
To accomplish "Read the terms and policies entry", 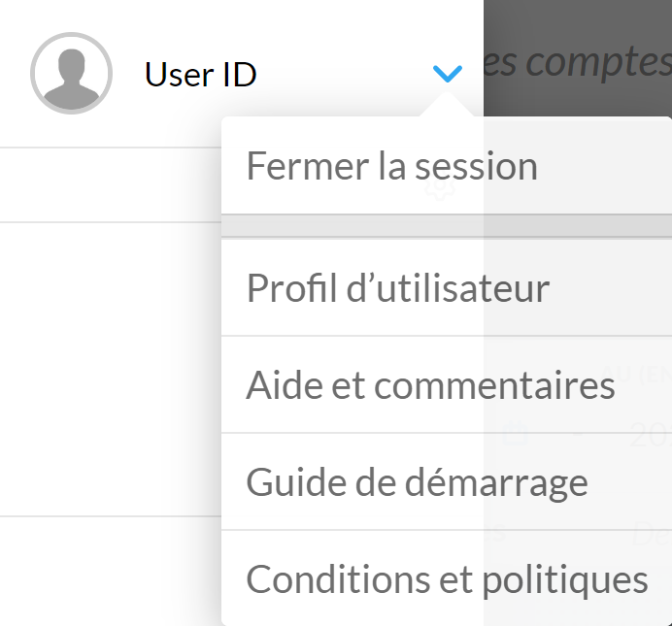I will coord(447,579).
